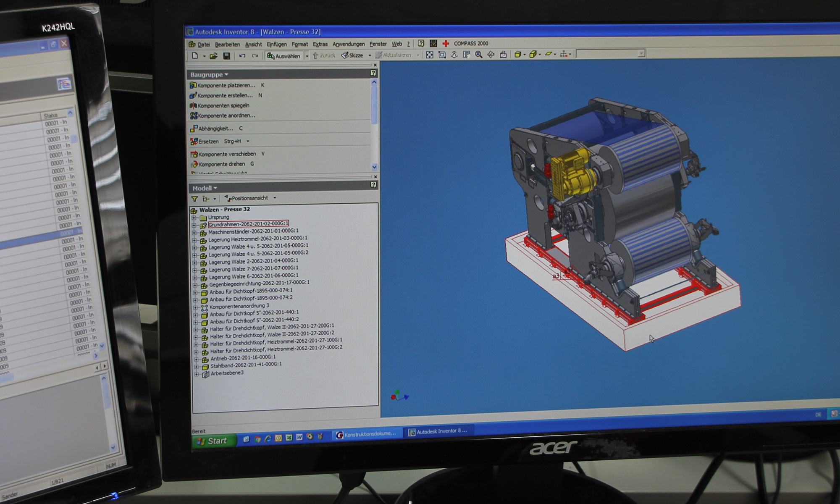Screen dimensions: 840x504
Task: Click the film strip icon beside help
Action: click(433, 43)
